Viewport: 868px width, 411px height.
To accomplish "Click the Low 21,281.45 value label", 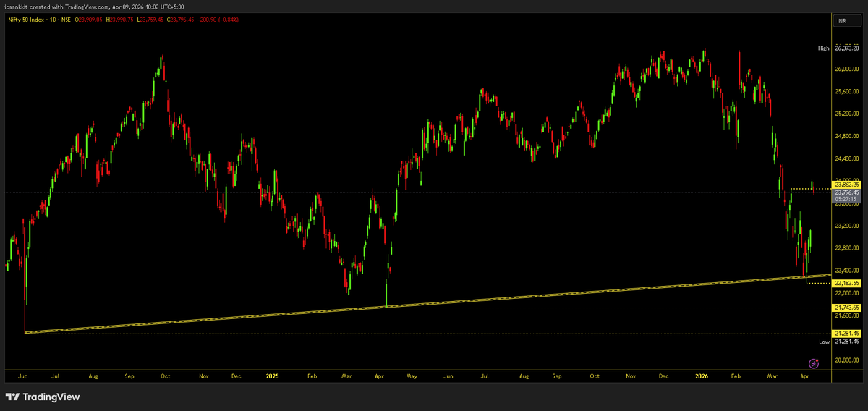I will [846, 341].
